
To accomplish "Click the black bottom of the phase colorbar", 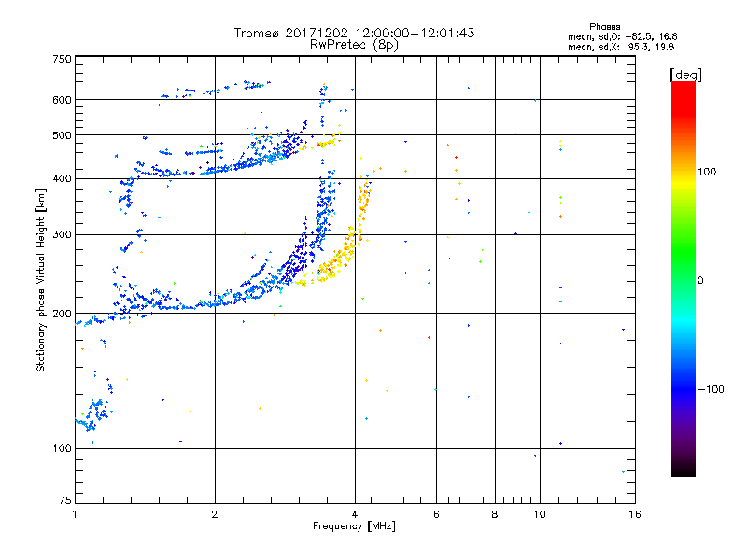I will 684,469.
